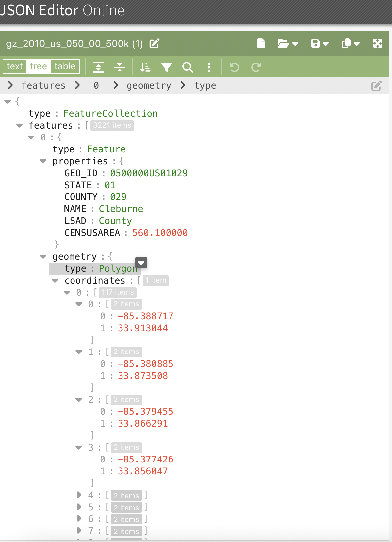The width and height of the screenshot is (392, 542).
Task: Collapse the properties node
Action: point(43,161)
